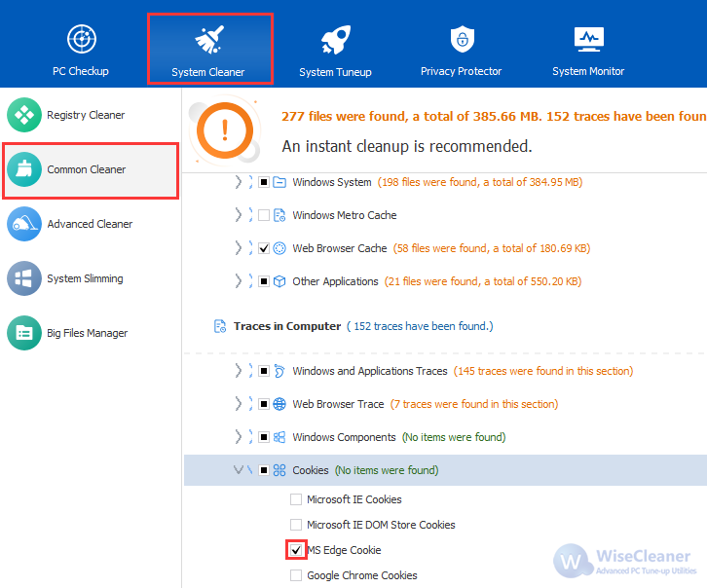Open the Privacy Protector shield icon
Image resolution: width=707 pixels, height=588 pixels.
pos(463,39)
